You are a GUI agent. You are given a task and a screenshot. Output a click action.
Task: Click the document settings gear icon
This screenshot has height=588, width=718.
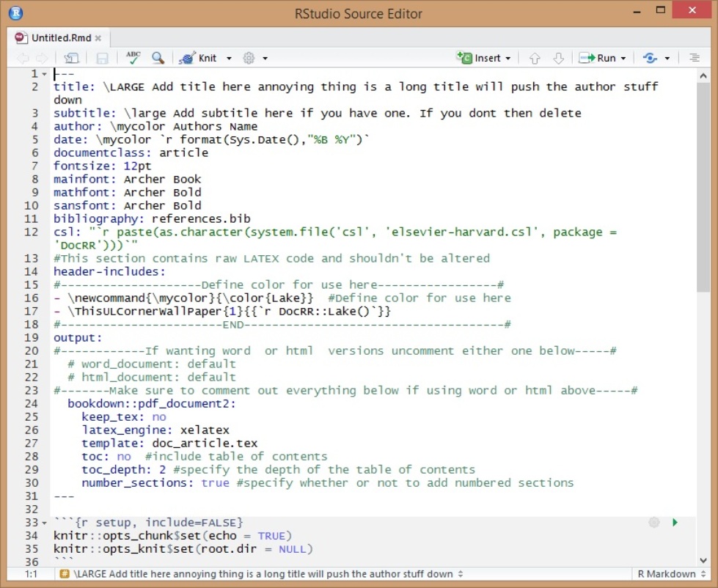coord(249,58)
